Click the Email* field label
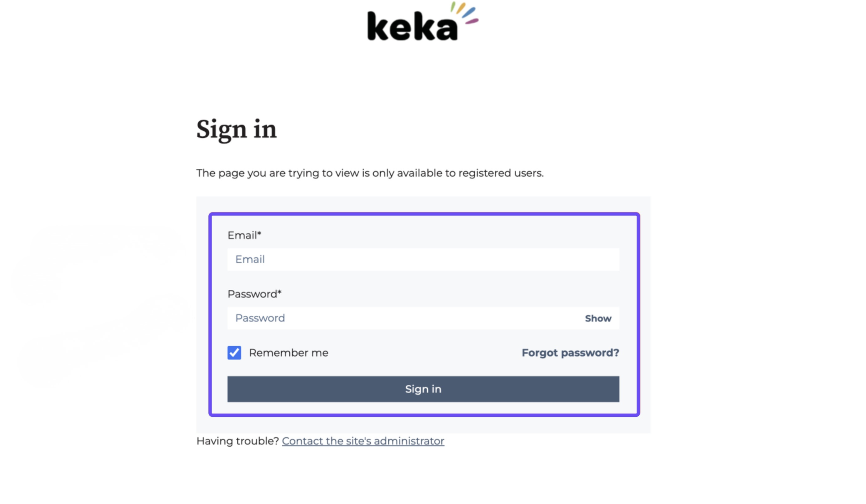The image size is (866, 504). point(242,235)
